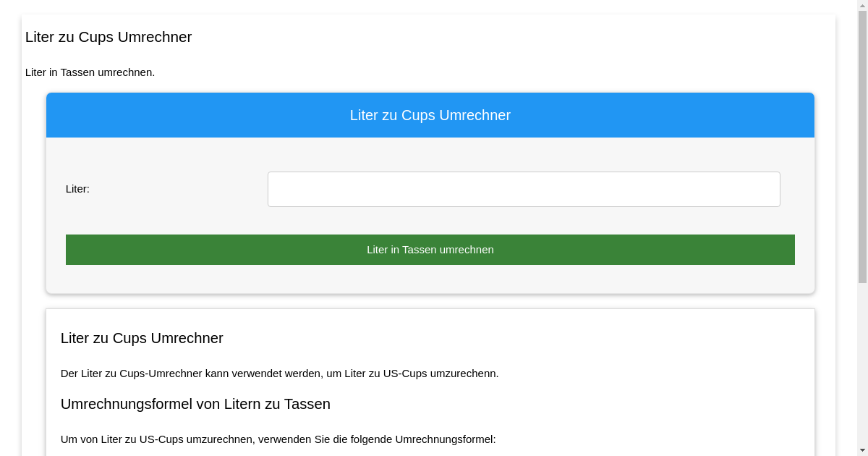Click the lower 'Liter zu Cups Umrechner' section heading
Screen dimensions: 868x456
(142, 338)
